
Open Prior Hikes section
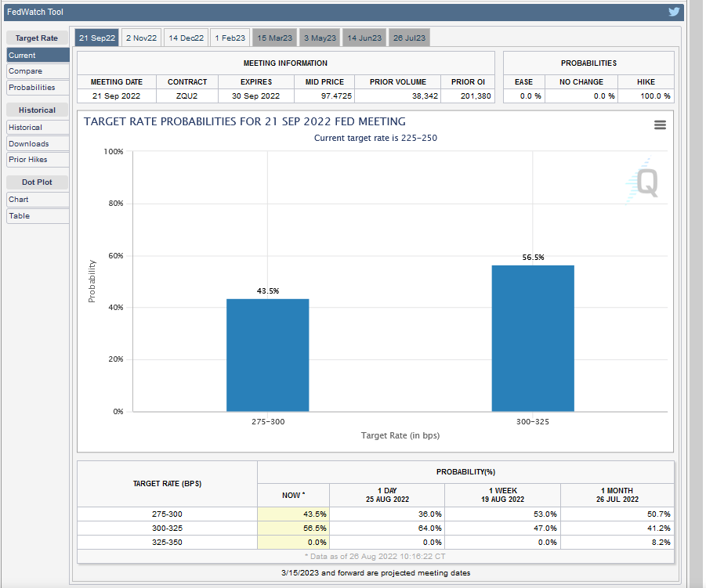point(38,159)
